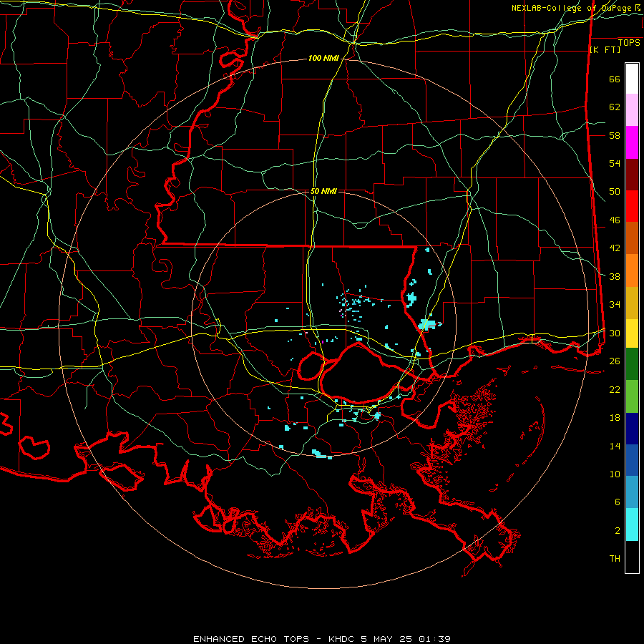Click the "5 MAY 25" date text
This screenshot has width=644, height=644.
386,639
